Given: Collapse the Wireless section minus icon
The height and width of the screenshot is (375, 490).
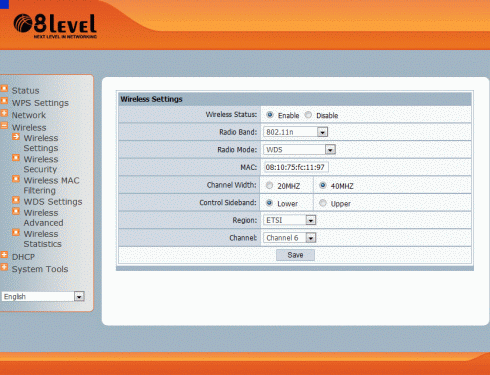Looking at the screenshot, I should [x=4, y=126].
